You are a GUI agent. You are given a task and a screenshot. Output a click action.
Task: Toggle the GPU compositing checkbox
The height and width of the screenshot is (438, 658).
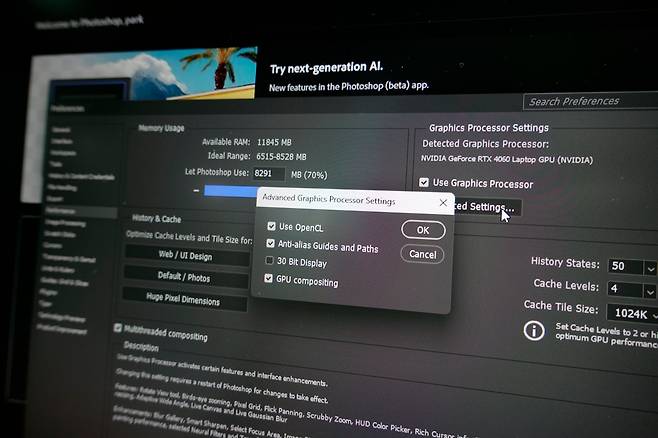269,278
